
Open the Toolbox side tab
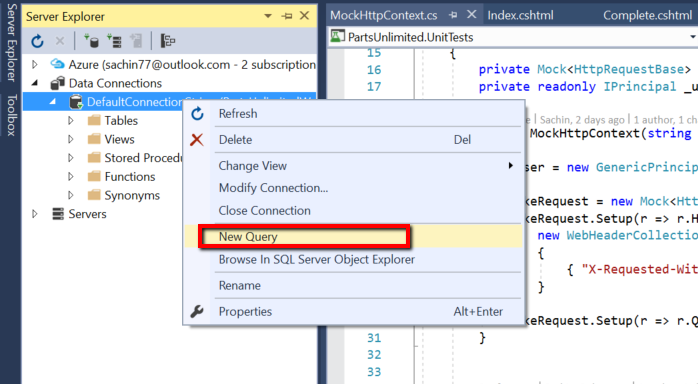[x=11, y=114]
